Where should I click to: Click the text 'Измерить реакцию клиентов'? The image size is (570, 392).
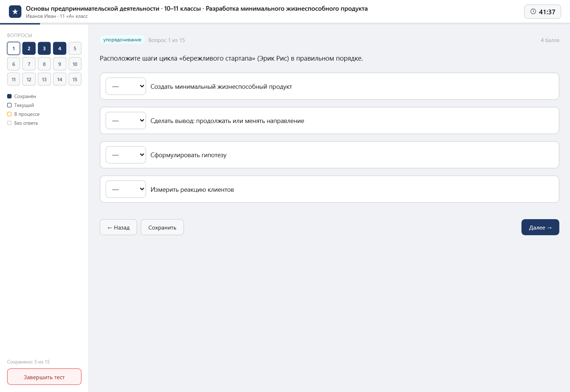click(x=192, y=190)
